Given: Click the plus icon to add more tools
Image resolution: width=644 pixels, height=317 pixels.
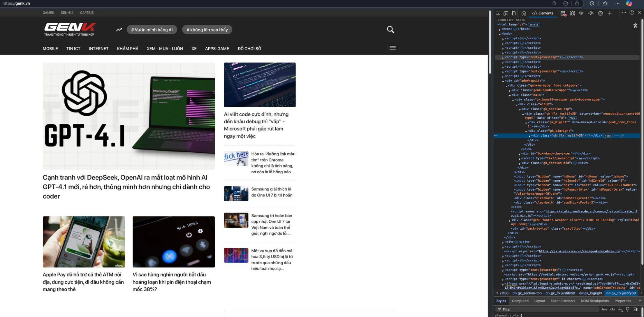Looking at the screenshot, I should pyautogui.click(x=610, y=13).
